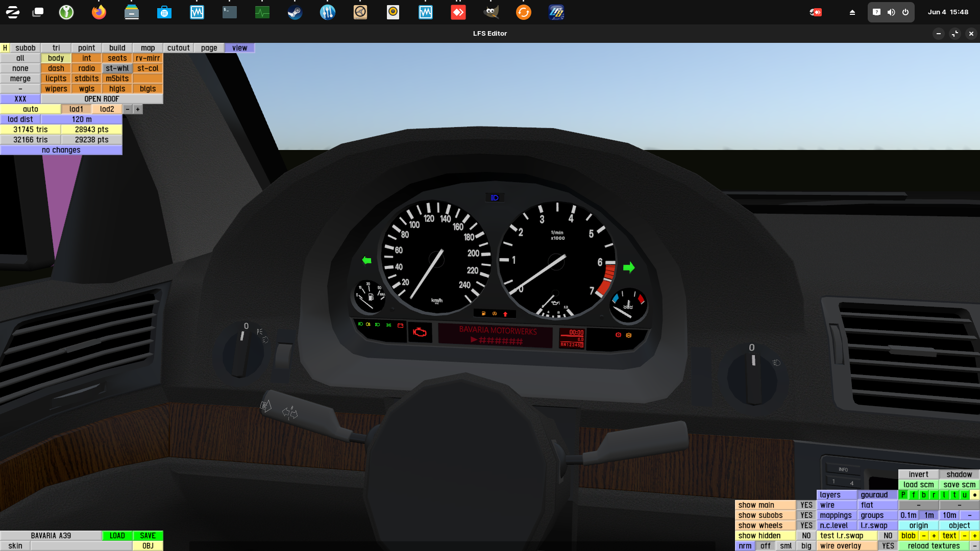Click the terminal icon in the panel
980x551 pixels.
pos(230,12)
